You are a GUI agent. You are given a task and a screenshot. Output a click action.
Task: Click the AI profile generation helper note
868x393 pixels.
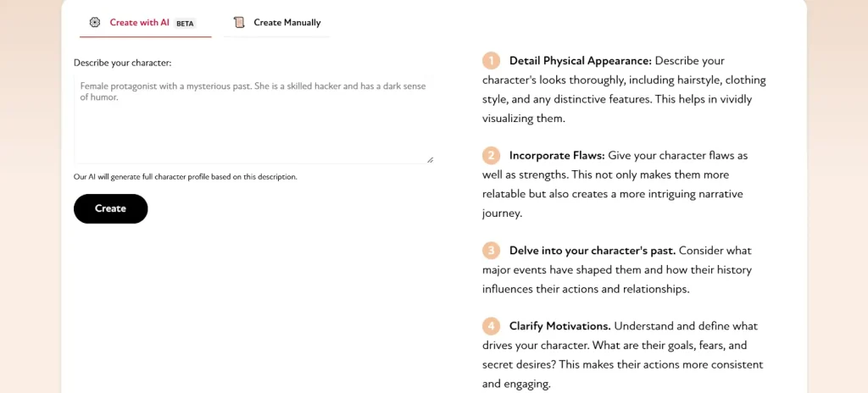coord(185,177)
